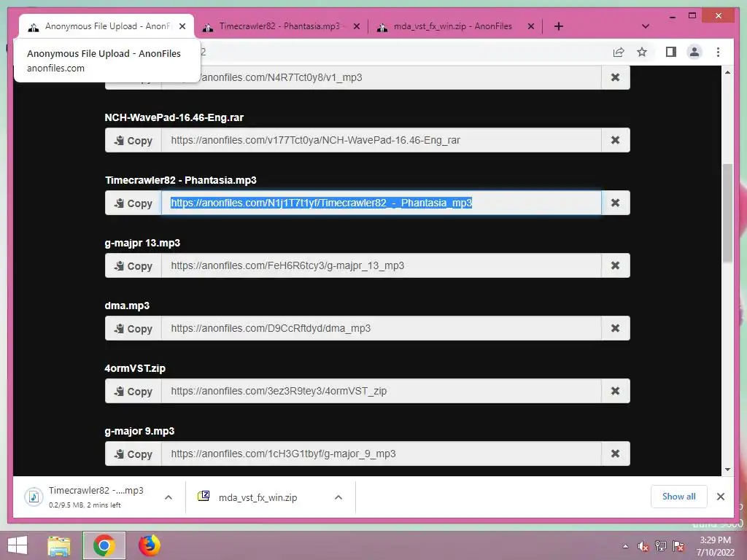Click the highlighted Timecrawler82 Phantasia URL field
This screenshot has height=560, width=747.
point(382,203)
